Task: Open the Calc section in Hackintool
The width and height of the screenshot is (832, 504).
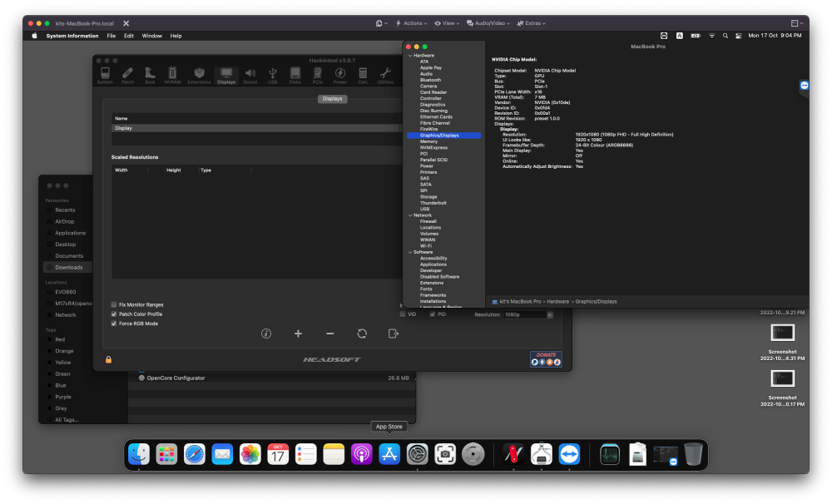Action: pos(363,76)
